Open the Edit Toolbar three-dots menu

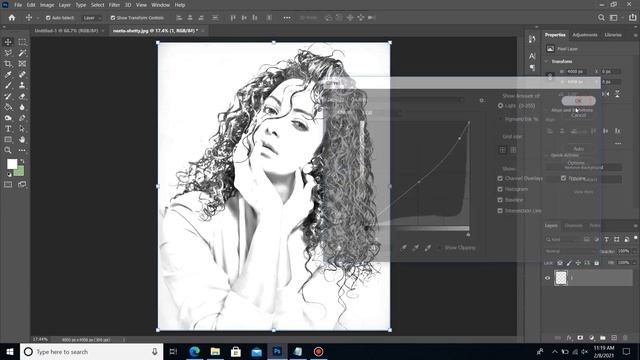pos(22,150)
